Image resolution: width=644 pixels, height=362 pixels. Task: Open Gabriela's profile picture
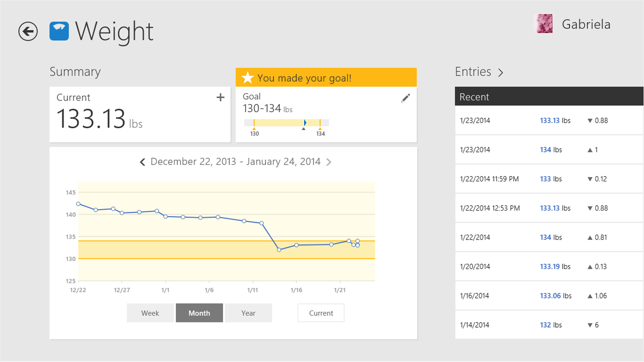tap(543, 24)
